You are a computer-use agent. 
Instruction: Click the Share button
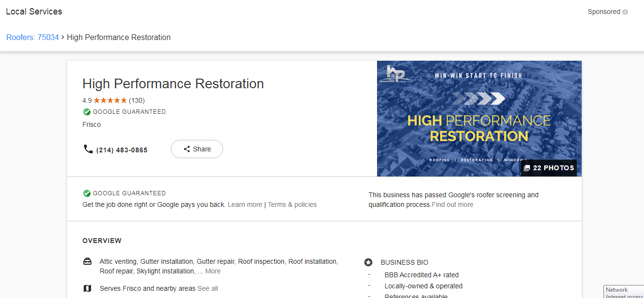point(197,149)
